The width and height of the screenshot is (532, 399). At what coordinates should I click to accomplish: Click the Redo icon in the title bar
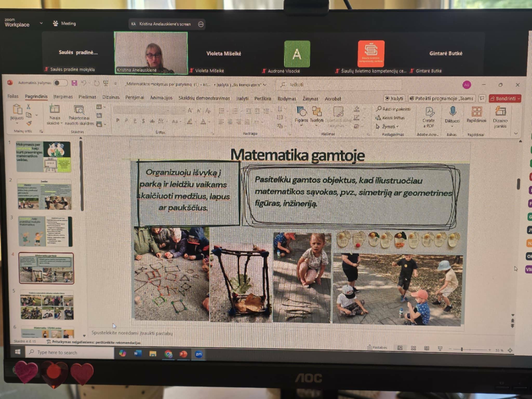[96, 83]
